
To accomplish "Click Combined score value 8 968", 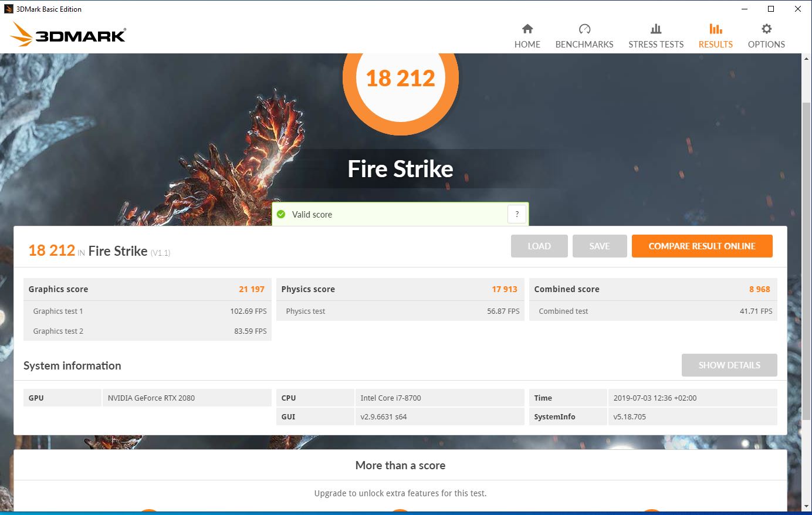I will point(759,289).
